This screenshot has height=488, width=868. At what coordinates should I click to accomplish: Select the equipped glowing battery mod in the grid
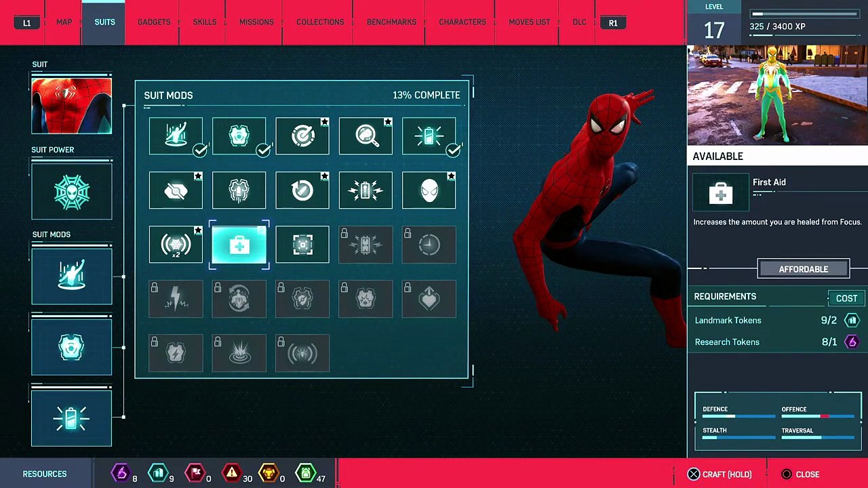(429, 136)
